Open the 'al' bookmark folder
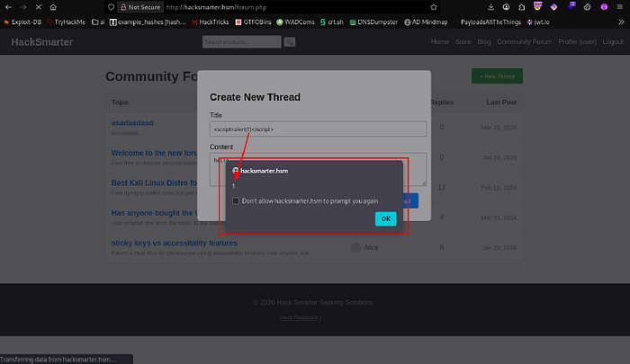This screenshot has width=630, height=364. coord(98,22)
